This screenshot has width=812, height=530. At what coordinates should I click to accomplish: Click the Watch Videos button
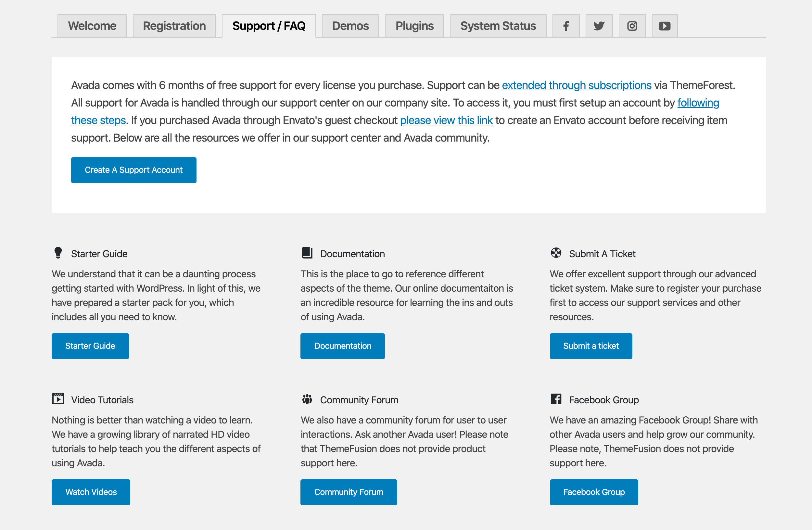click(91, 492)
